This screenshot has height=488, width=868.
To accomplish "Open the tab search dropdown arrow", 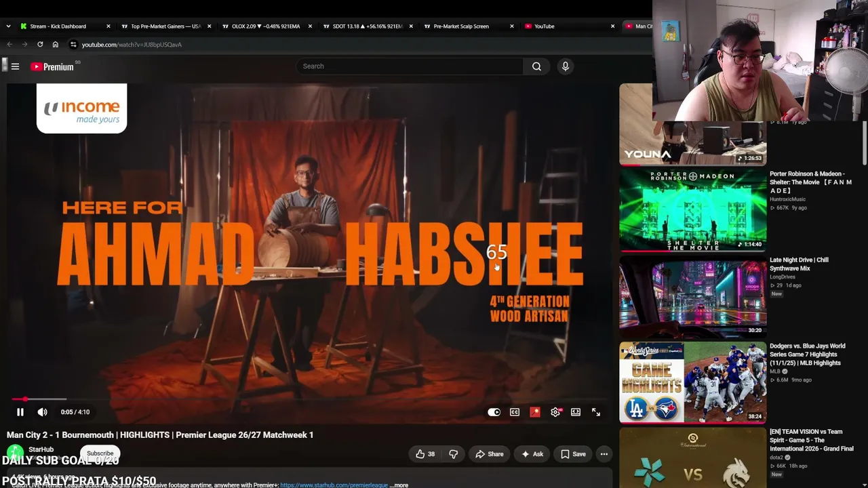I will coord(8,26).
